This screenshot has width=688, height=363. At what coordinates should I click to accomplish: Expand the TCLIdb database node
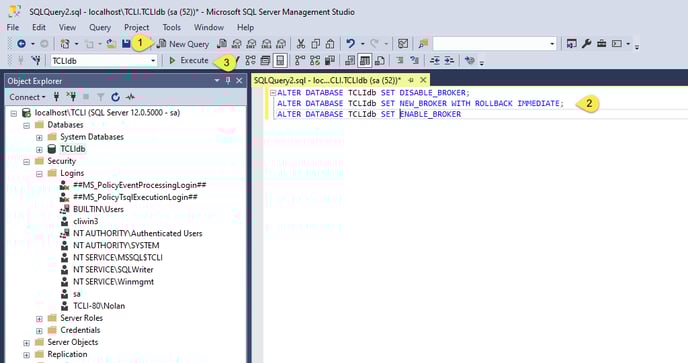pyautogui.click(x=39, y=149)
